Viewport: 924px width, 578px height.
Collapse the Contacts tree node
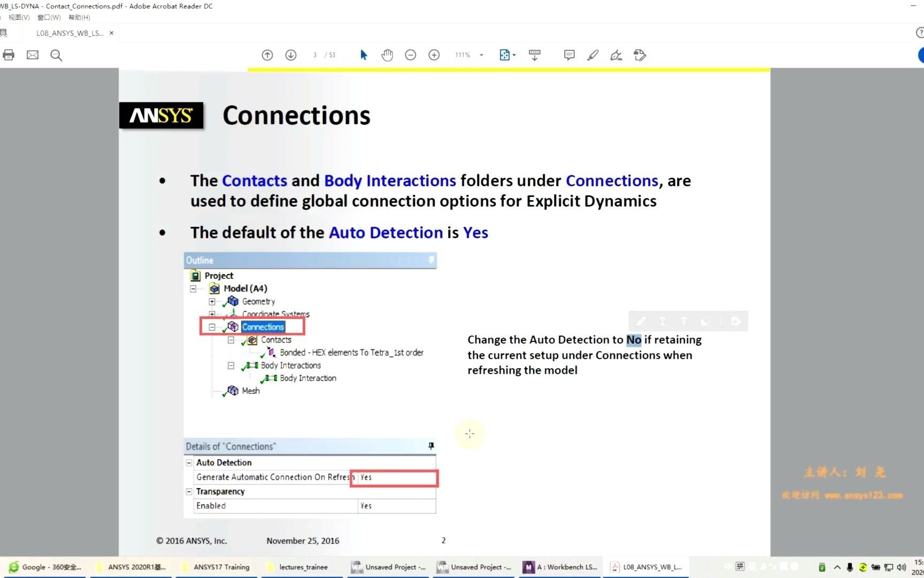pos(231,340)
